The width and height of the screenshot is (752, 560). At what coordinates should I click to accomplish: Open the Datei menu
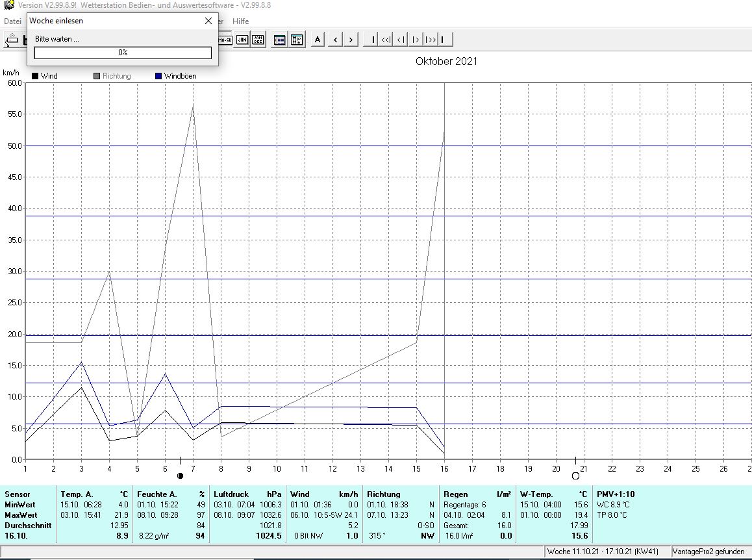12,21
